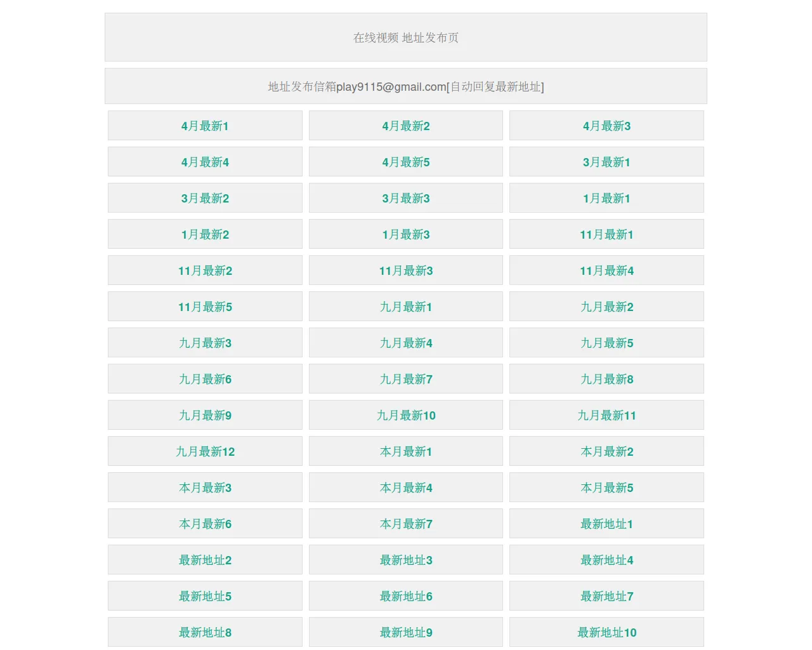812x650 pixels.
Task: Open the 本月最新2 link
Action: point(606,451)
